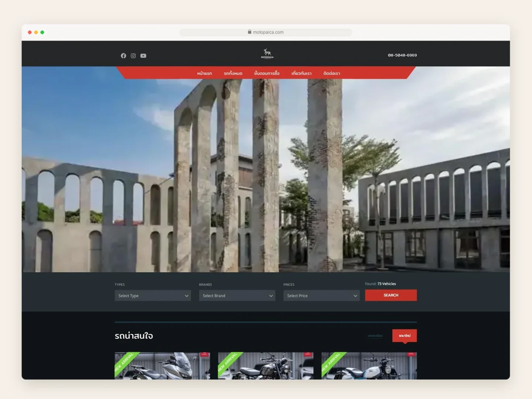Open the ขั้นตอนการซื้อ menu item

(267, 73)
